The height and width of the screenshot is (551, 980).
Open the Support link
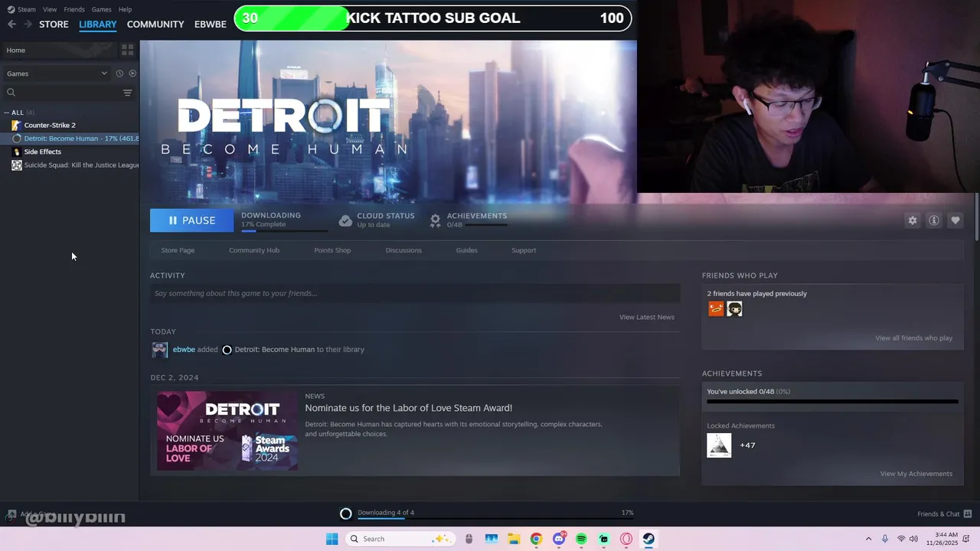(x=524, y=250)
